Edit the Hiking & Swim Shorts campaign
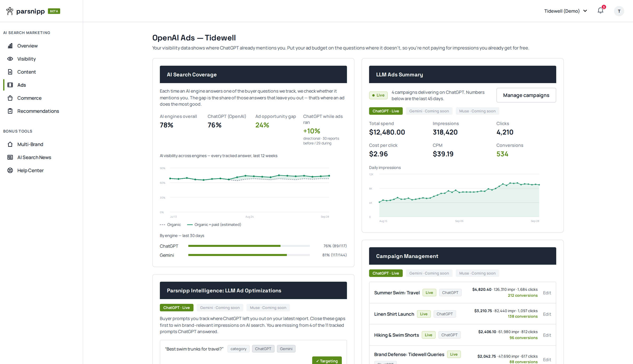Viewport: 633px width, 364px height. tap(547, 335)
